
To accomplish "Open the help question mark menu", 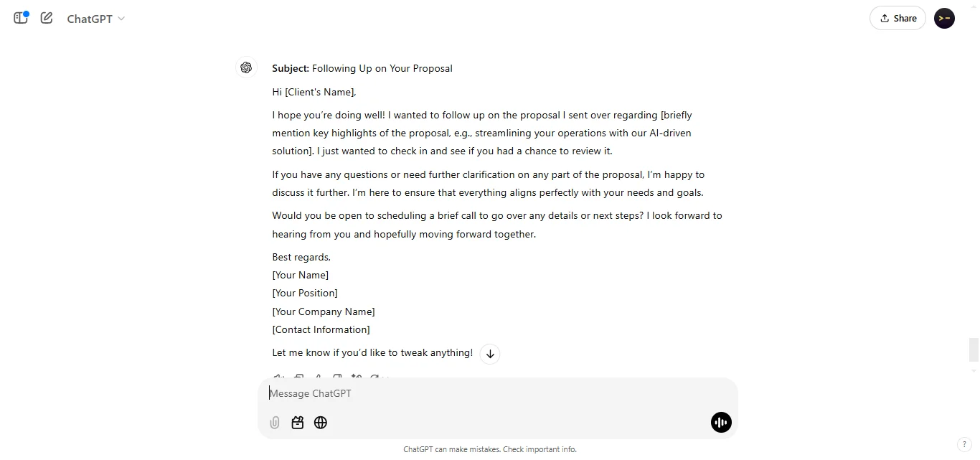I will pos(966,444).
